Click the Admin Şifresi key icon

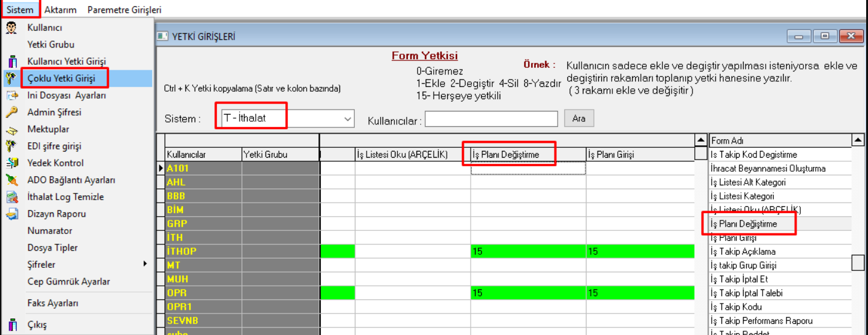tap(11, 112)
